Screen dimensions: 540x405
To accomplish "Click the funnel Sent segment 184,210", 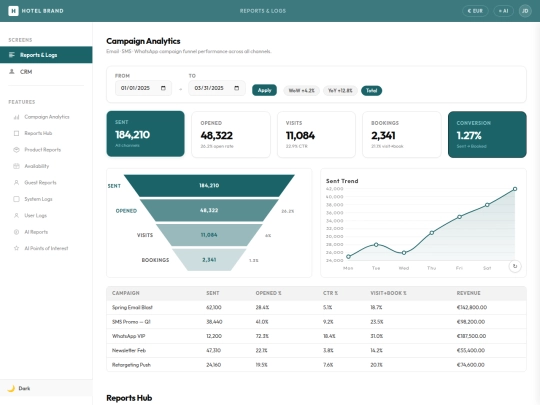I will [x=209, y=186].
